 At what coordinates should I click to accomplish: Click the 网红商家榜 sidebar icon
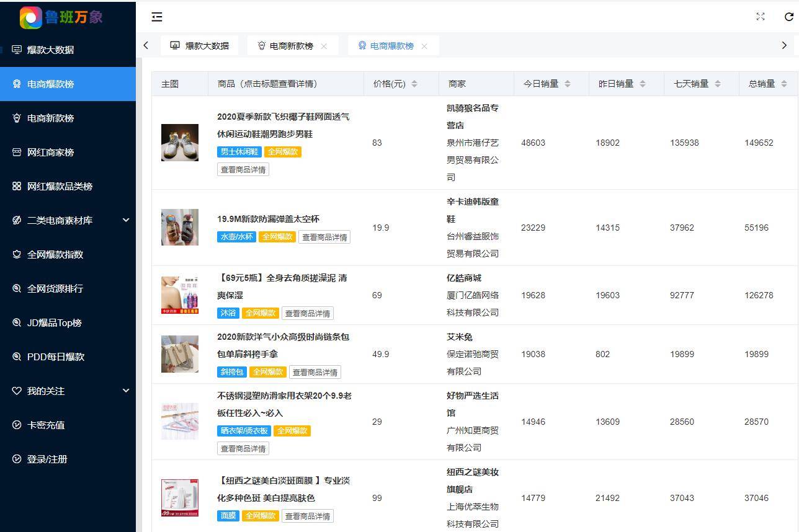pos(17,152)
